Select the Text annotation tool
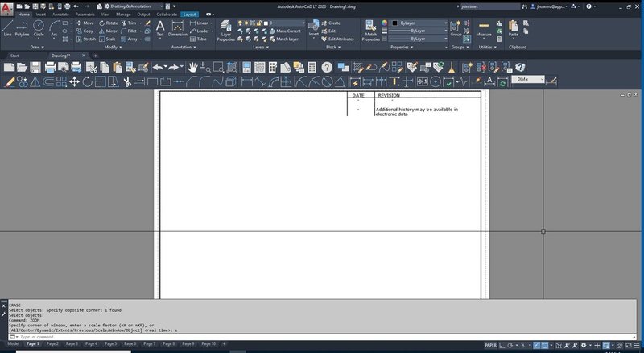 159,28
